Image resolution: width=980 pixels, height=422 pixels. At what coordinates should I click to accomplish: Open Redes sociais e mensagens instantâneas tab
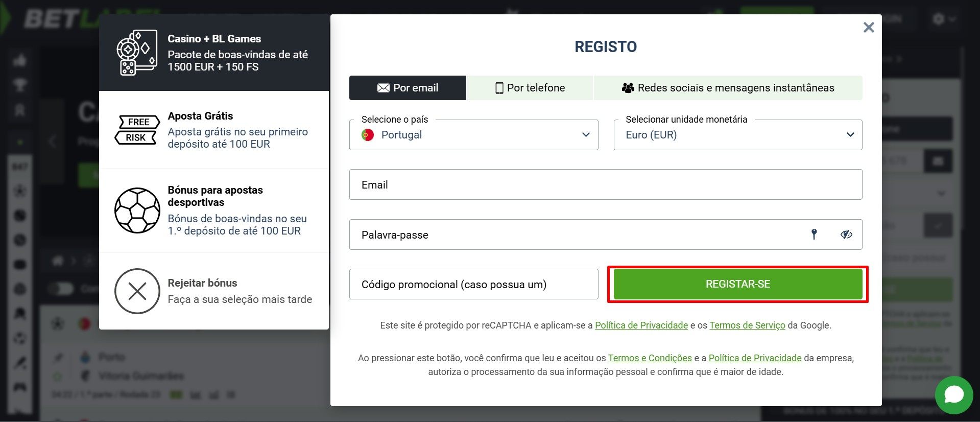tap(728, 88)
